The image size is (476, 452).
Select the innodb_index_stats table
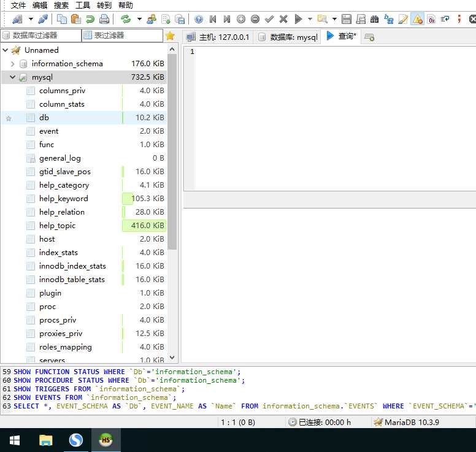point(72,266)
